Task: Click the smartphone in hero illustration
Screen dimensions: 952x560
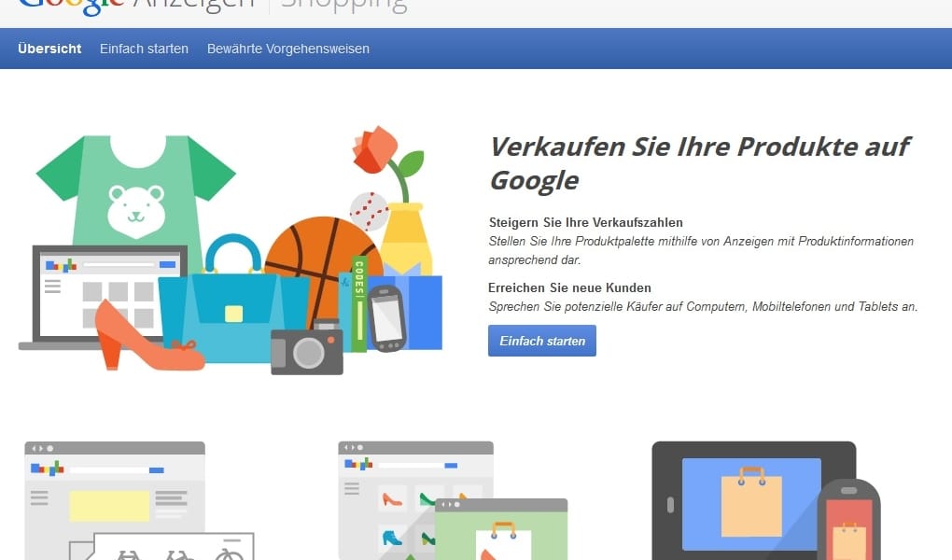Action: (x=386, y=318)
